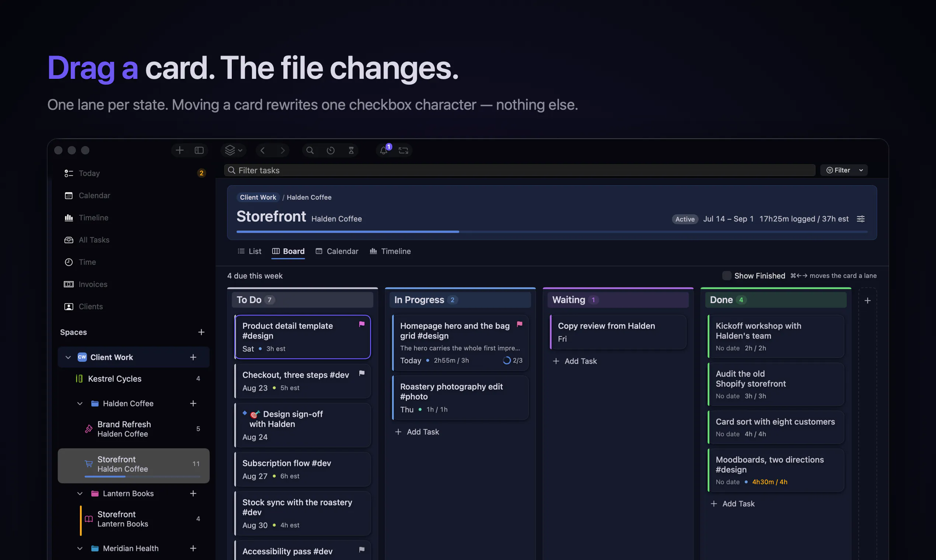Image resolution: width=936 pixels, height=560 pixels.
Task: Open the layers stack dropdown in toolbar
Action: pyautogui.click(x=234, y=150)
